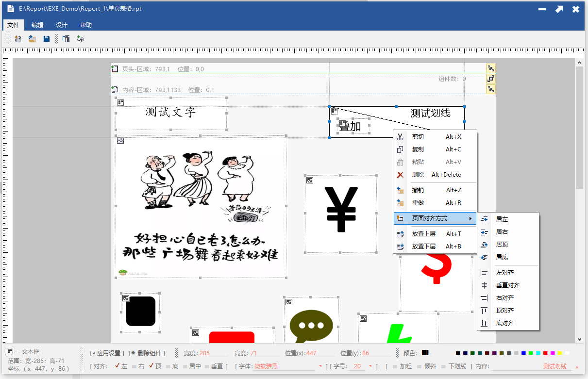Choose 剪切 Alt+X from context menu
The width and height of the screenshot is (588, 379).
coord(435,137)
